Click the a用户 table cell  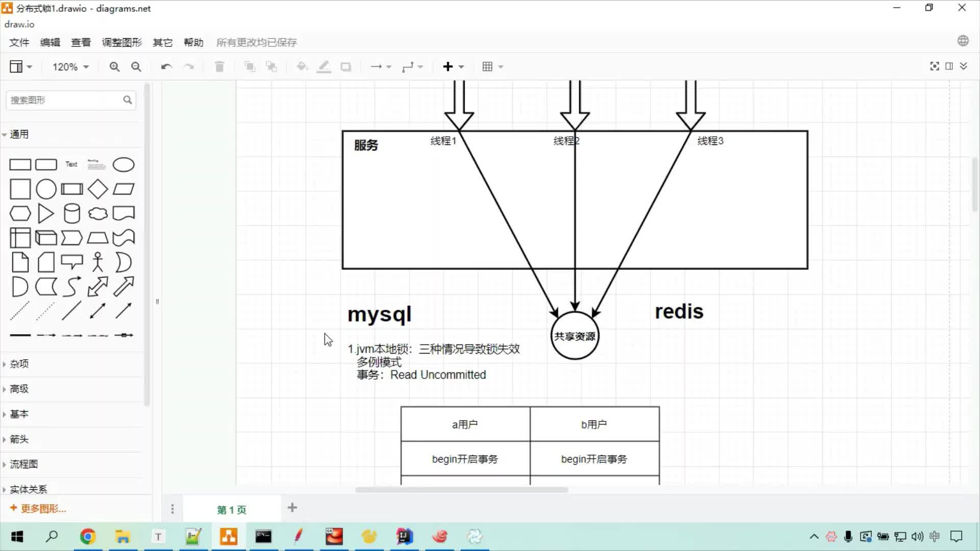(x=465, y=424)
